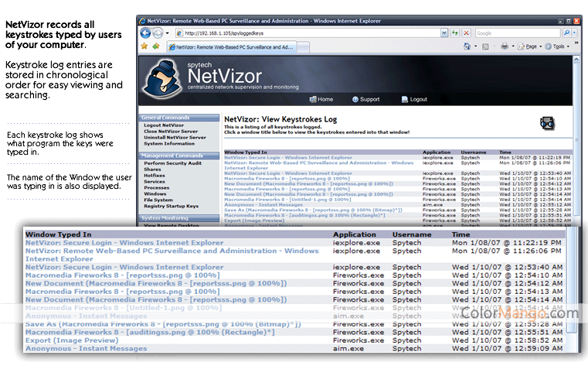Click Home in NetVizor navigation bar
The height and width of the screenshot is (369, 588).
click(x=321, y=99)
